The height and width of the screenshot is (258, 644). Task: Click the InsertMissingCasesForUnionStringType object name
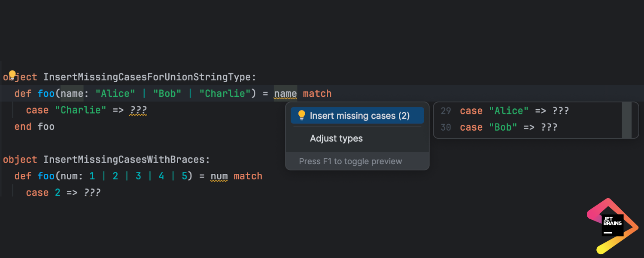click(x=150, y=77)
